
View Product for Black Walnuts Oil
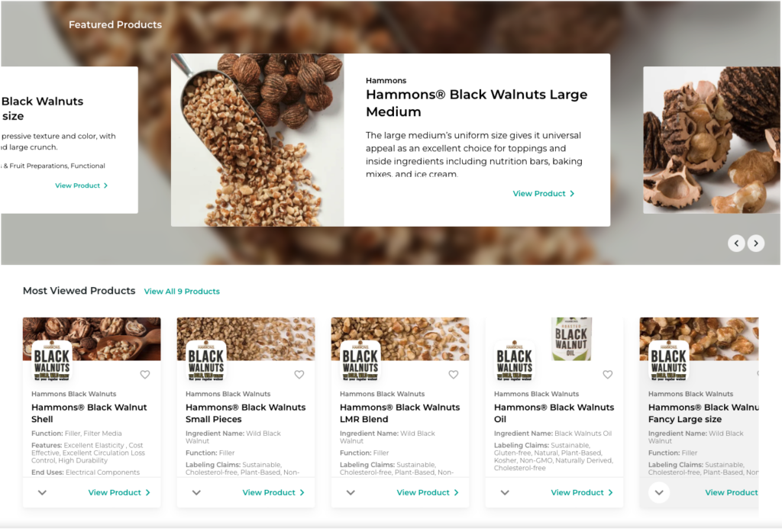tap(582, 492)
